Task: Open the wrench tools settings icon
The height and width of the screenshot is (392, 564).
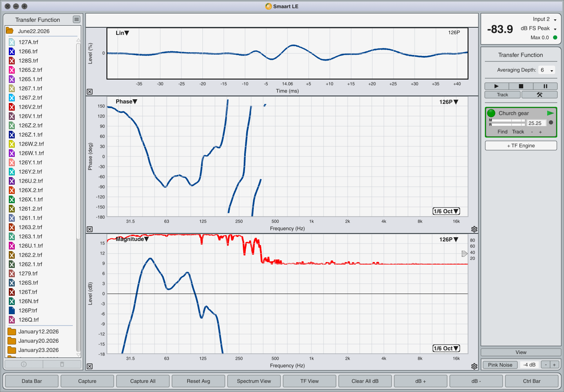Action: pyautogui.click(x=540, y=95)
